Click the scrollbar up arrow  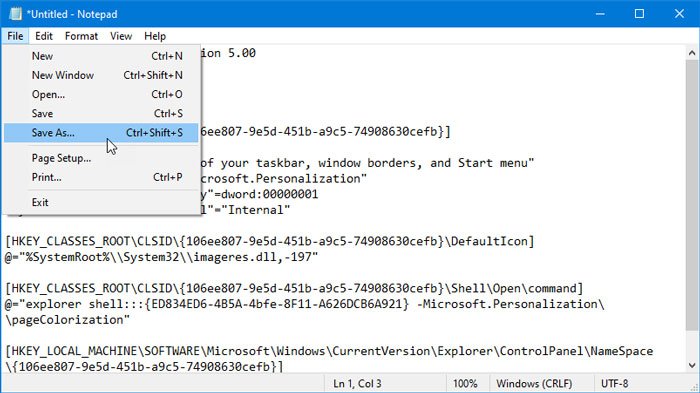click(x=692, y=53)
